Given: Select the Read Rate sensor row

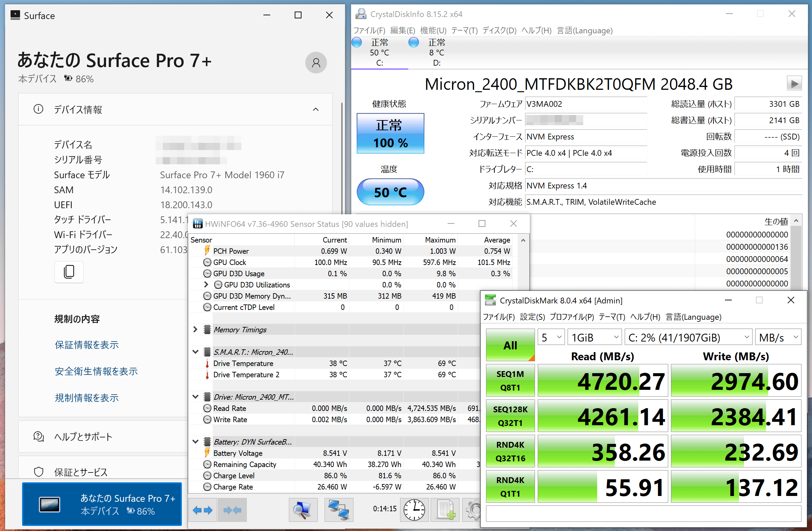Looking at the screenshot, I should [334, 408].
